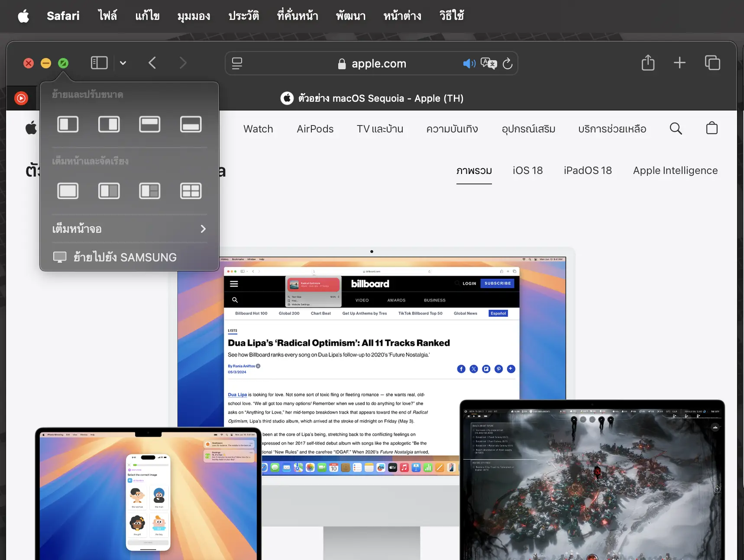Open the ประวัติ menu in menu bar
The height and width of the screenshot is (560, 744).
click(x=243, y=16)
